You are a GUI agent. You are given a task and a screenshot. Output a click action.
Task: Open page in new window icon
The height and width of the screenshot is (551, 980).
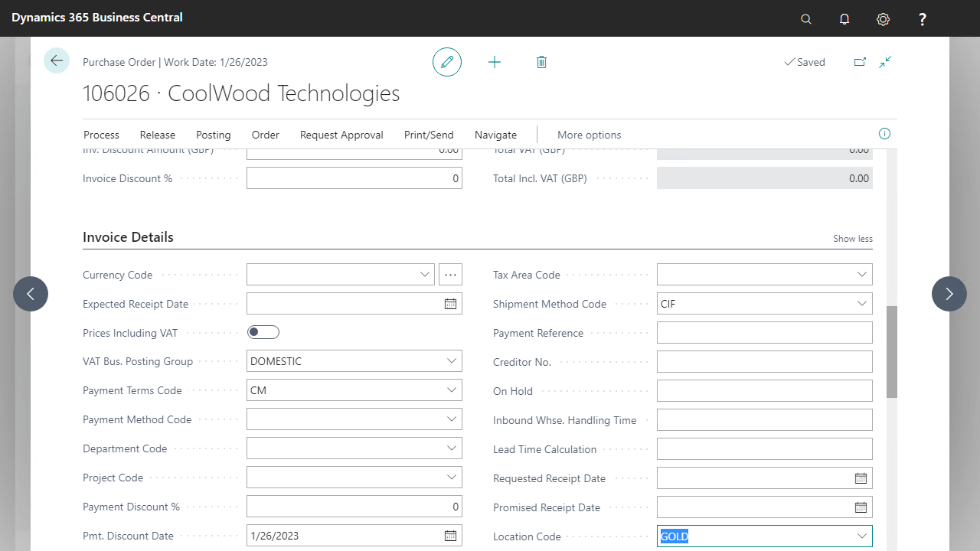pyautogui.click(x=860, y=62)
